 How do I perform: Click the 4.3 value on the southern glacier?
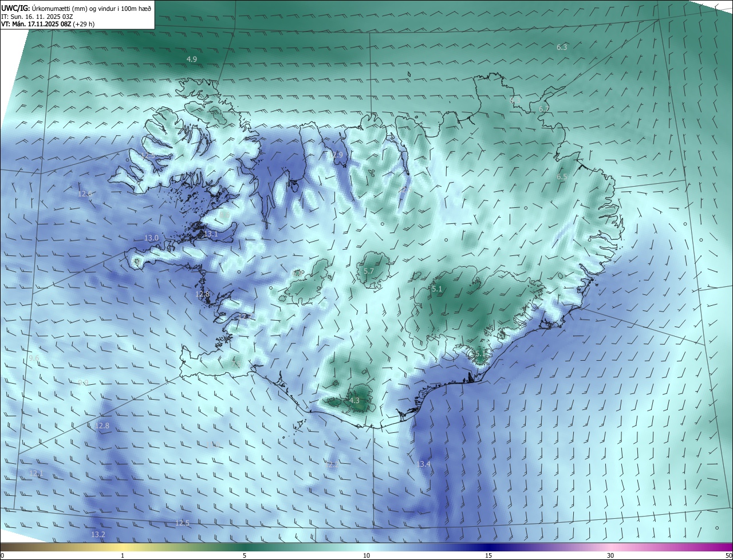tap(354, 401)
